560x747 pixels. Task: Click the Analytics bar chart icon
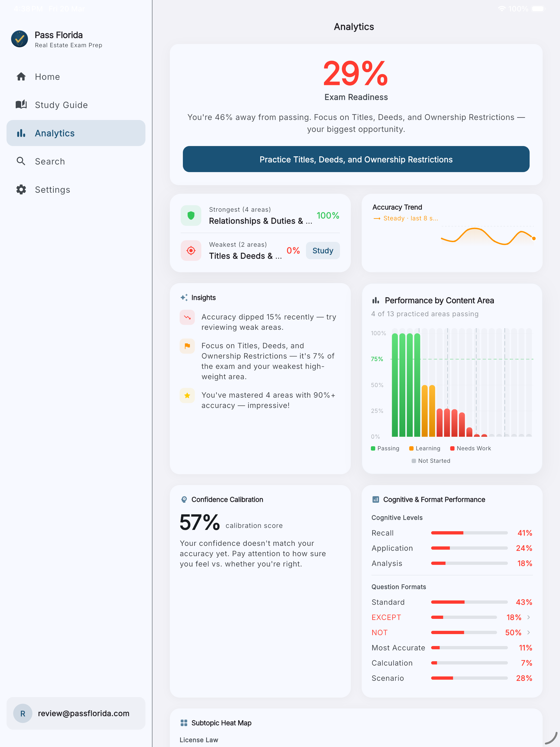coord(21,133)
